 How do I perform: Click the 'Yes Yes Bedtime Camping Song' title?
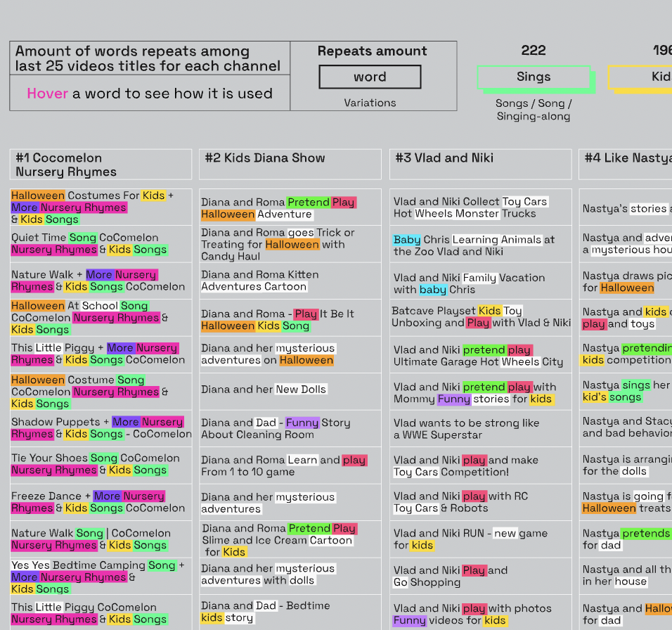point(98,577)
